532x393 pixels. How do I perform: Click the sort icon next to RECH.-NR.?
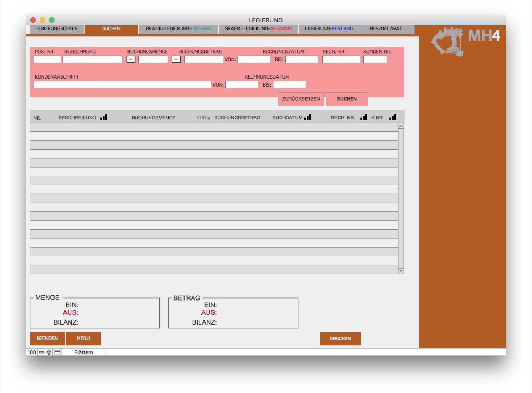coord(364,117)
